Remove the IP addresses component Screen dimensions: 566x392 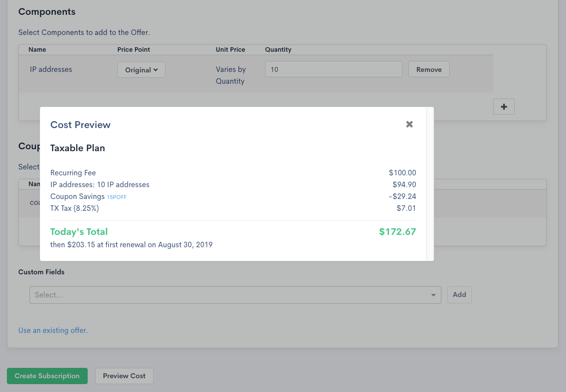click(x=429, y=69)
